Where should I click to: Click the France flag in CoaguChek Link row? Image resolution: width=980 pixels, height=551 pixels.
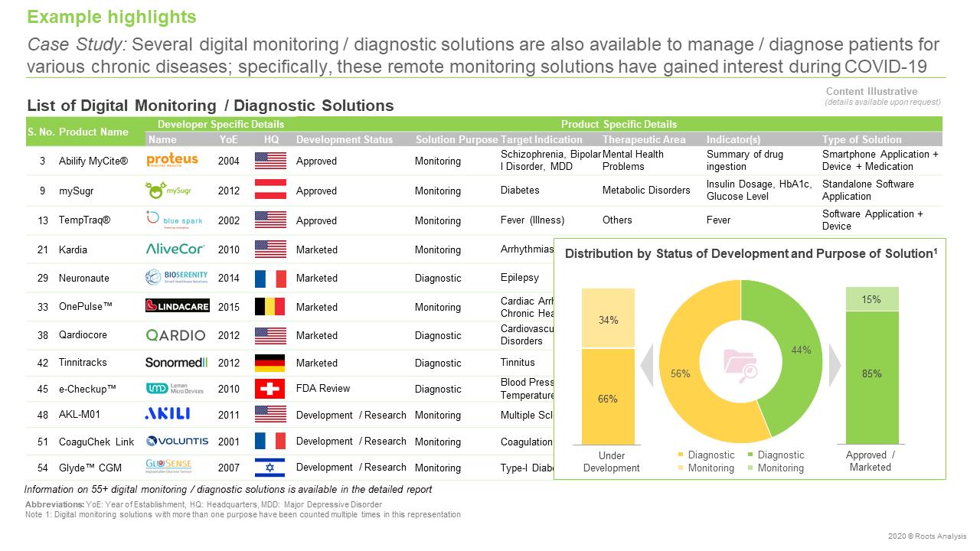[269, 441]
